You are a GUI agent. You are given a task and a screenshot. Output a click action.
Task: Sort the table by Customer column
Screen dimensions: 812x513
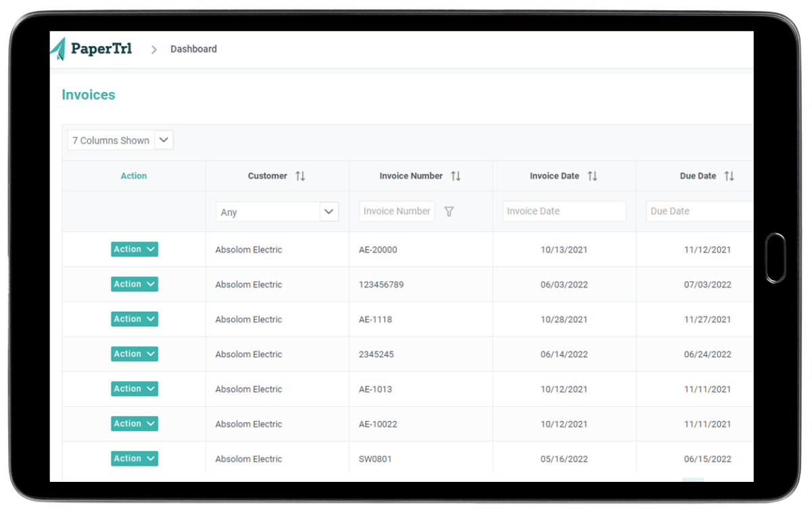coord(300,176)
